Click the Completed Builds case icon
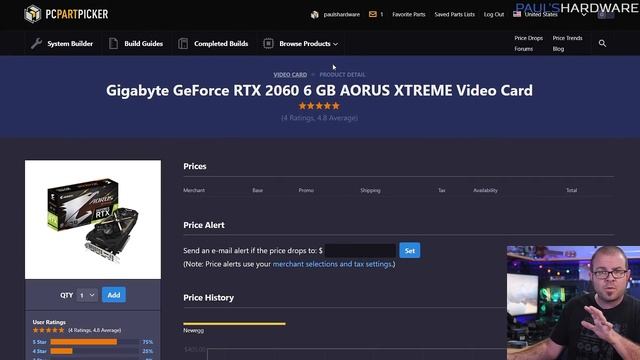The height and width of the screenshot is (360, 640). click(183, 43)
